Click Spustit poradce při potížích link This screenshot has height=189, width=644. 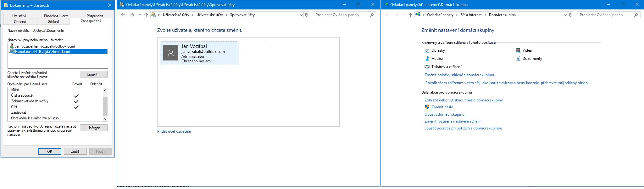[x=463, y=128]
